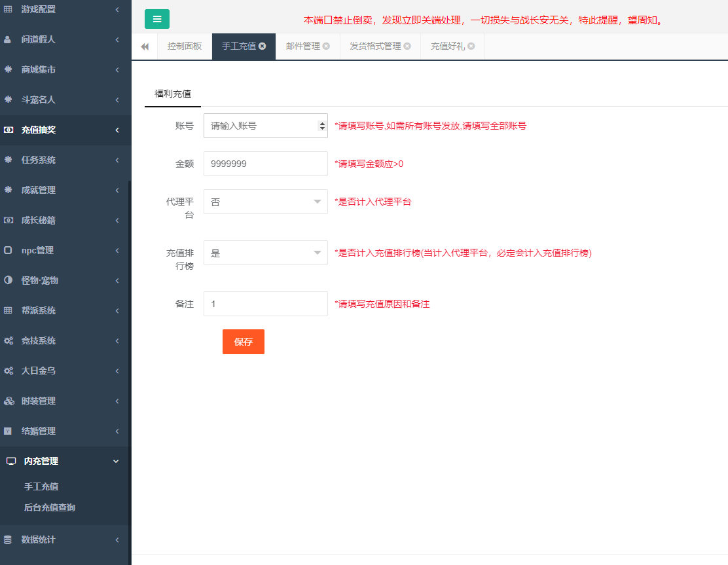Select the 福利充值 tab
The image size is (728, 565).
coord(173,94)
